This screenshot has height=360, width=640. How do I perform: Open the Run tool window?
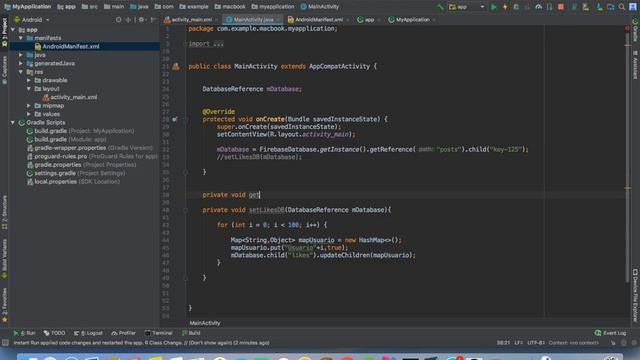coord(24,333)
